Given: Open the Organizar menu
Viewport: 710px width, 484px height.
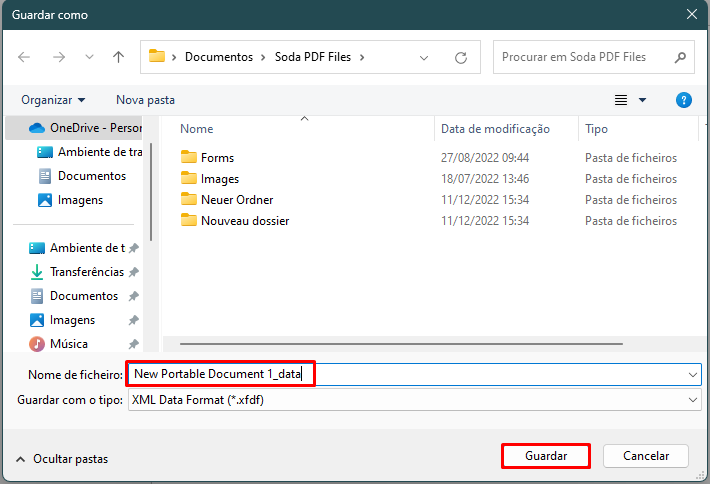Looking at the screenshot, I should coord(53,100).
